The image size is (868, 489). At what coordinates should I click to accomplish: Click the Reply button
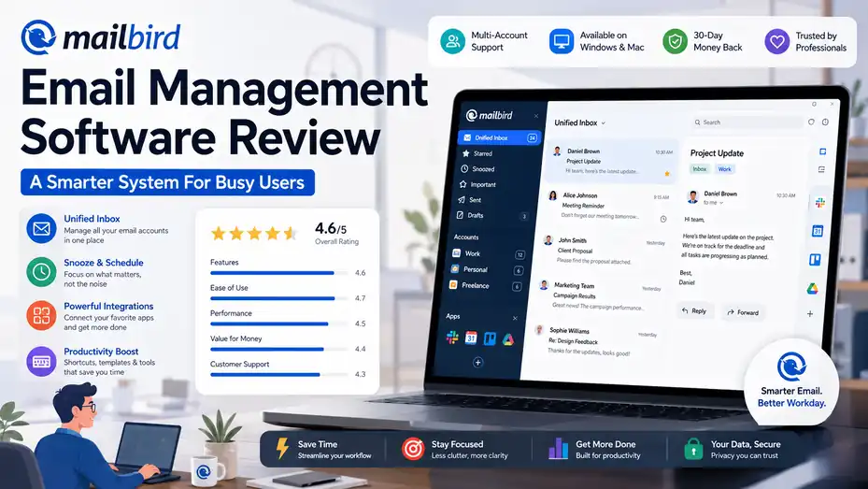pos(694,311)
